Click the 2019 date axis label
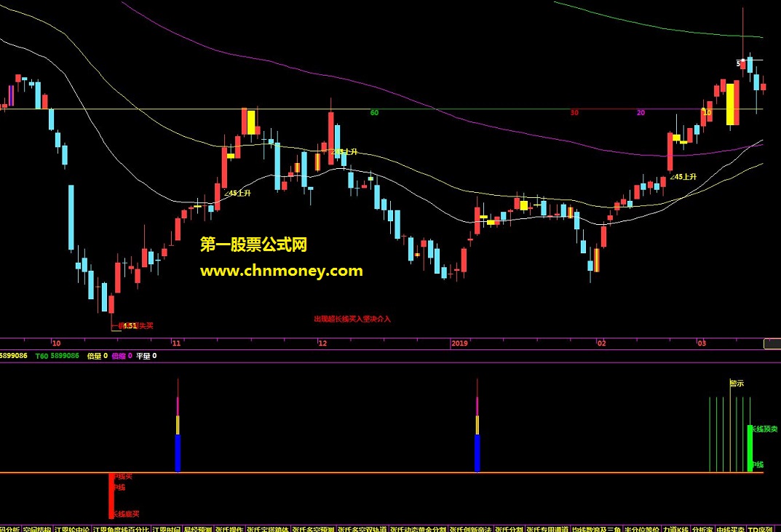This screenshot has height=532, width=781. [459, 344]
